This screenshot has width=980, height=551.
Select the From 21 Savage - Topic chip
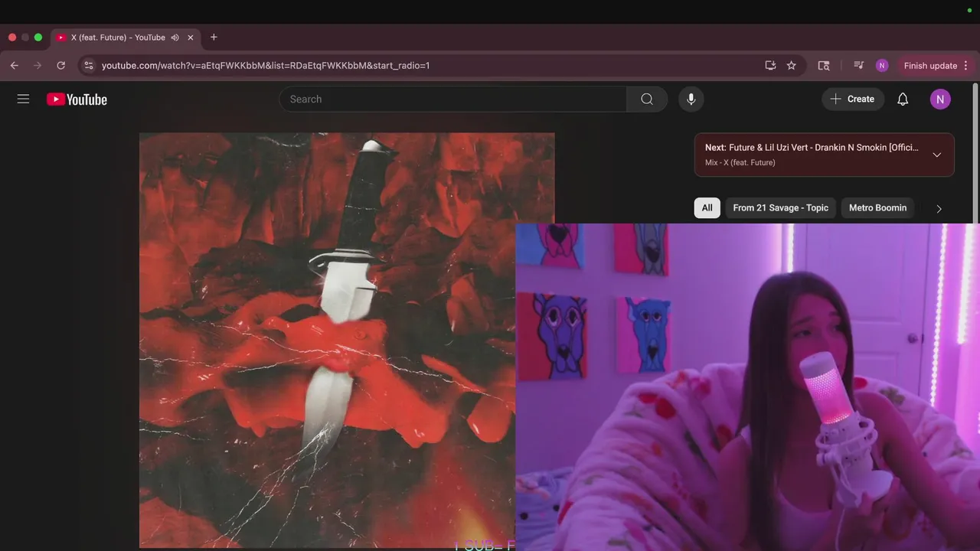point(780,208)
